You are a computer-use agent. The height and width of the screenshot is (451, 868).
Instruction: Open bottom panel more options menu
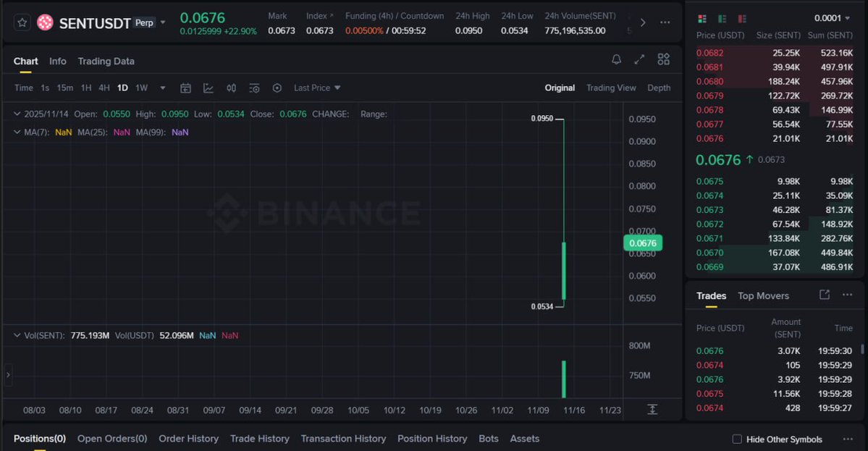(848, 439)
